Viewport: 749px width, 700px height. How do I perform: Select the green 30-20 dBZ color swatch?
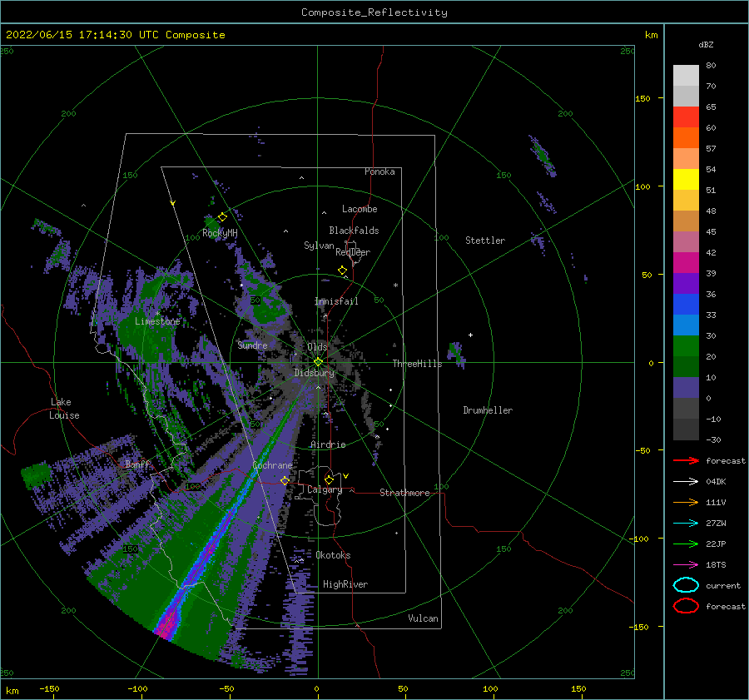point(686,346)
